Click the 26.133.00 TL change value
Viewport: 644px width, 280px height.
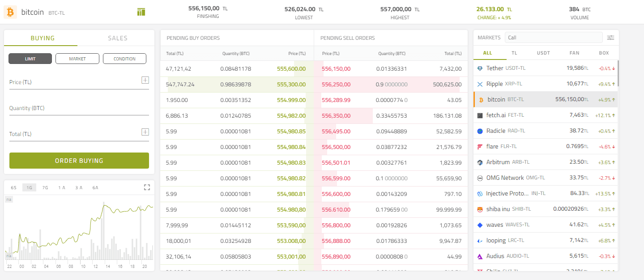pyautogui.click(x=494, y=9)
